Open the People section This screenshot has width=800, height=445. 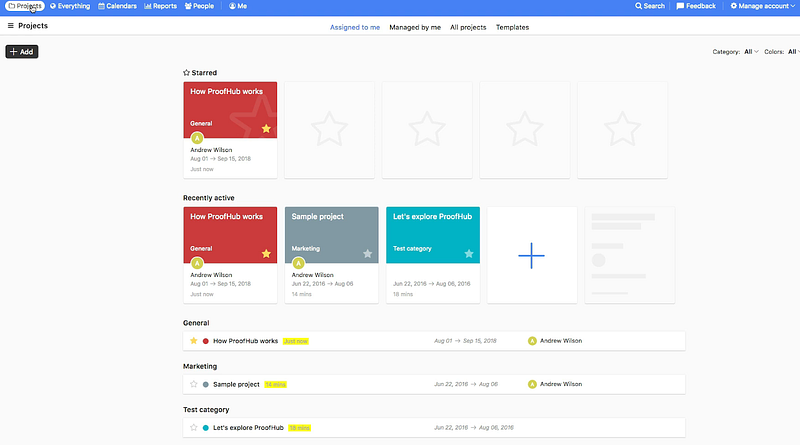(x=199, y=6)
